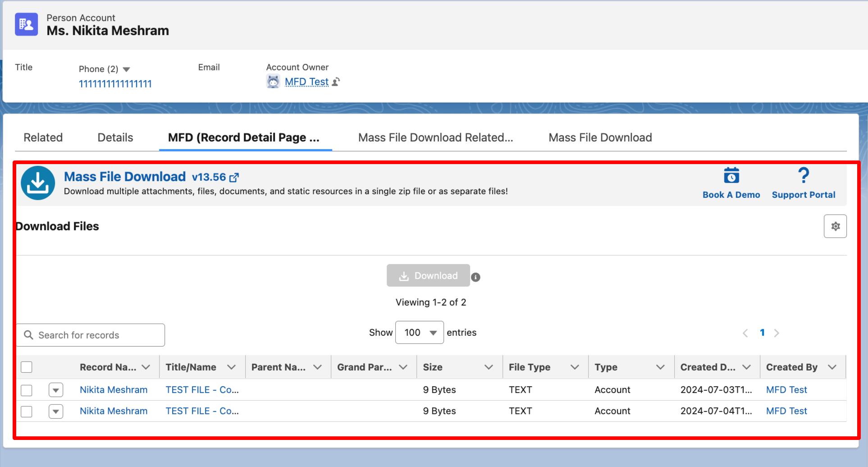
Task: Click the Book A Demo calendar icon
Action: coord(731,175)
